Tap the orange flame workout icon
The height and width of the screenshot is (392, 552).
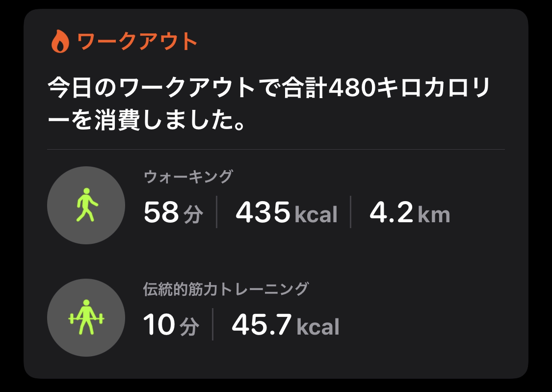[x=60, y=41]
